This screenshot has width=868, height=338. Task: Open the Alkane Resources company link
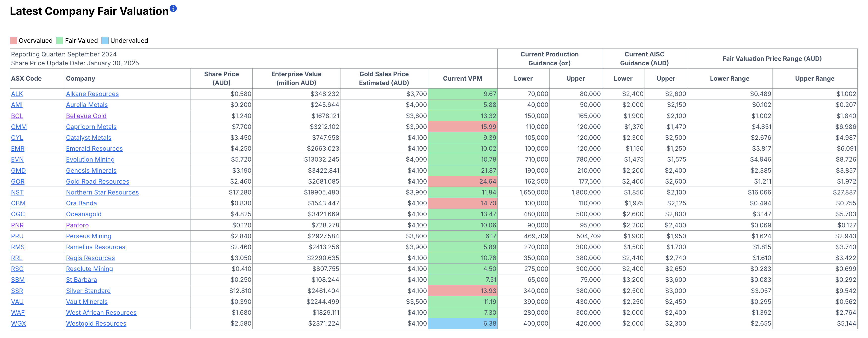(x=92, y=94)
